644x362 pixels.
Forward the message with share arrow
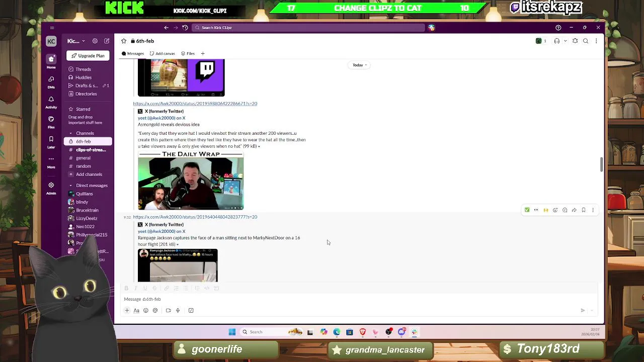pyautogui.click(x=574, y=210)
